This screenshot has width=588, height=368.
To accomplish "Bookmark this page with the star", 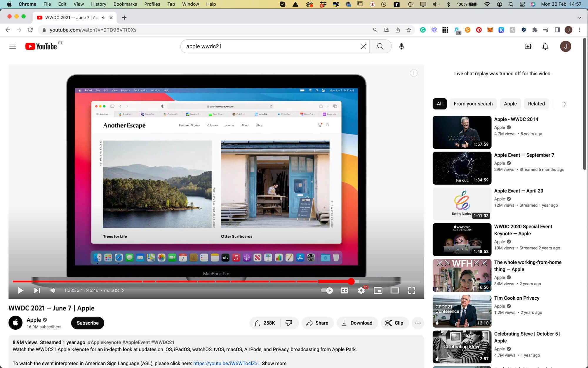I will click(409, 30).
